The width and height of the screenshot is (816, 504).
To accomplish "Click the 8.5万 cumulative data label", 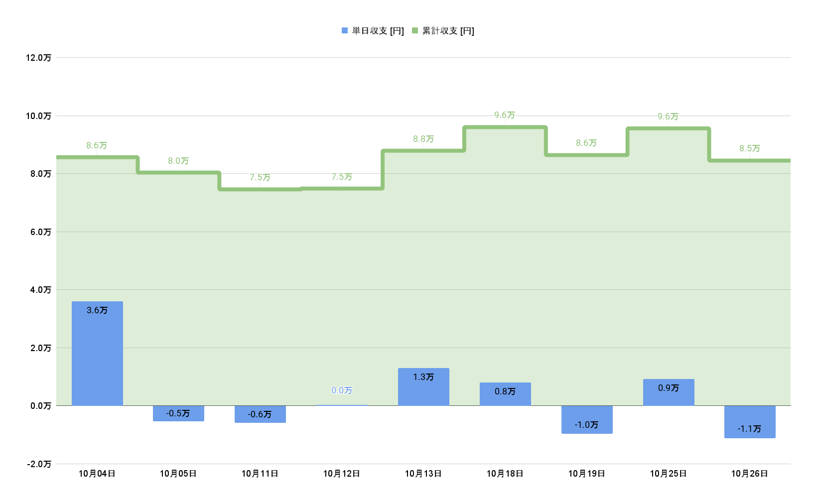I will [750, 148].
